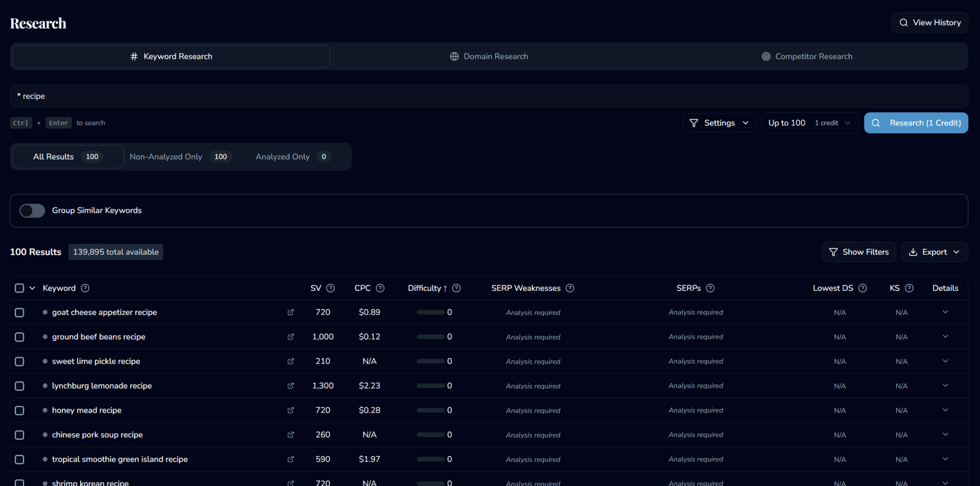Expand details for chinese pork soup recipe
Image resolution: width=980 pixels, height=486 pixels.
(945, 434)
